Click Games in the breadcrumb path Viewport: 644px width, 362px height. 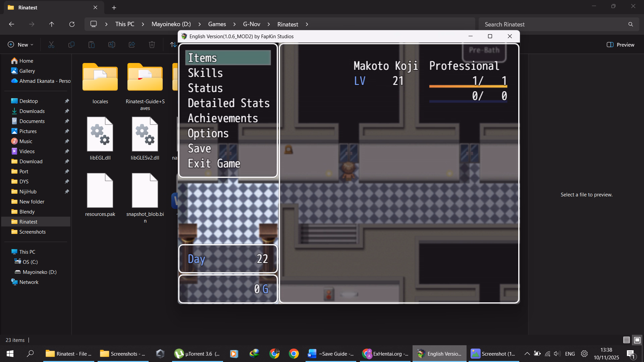(217, 24)
